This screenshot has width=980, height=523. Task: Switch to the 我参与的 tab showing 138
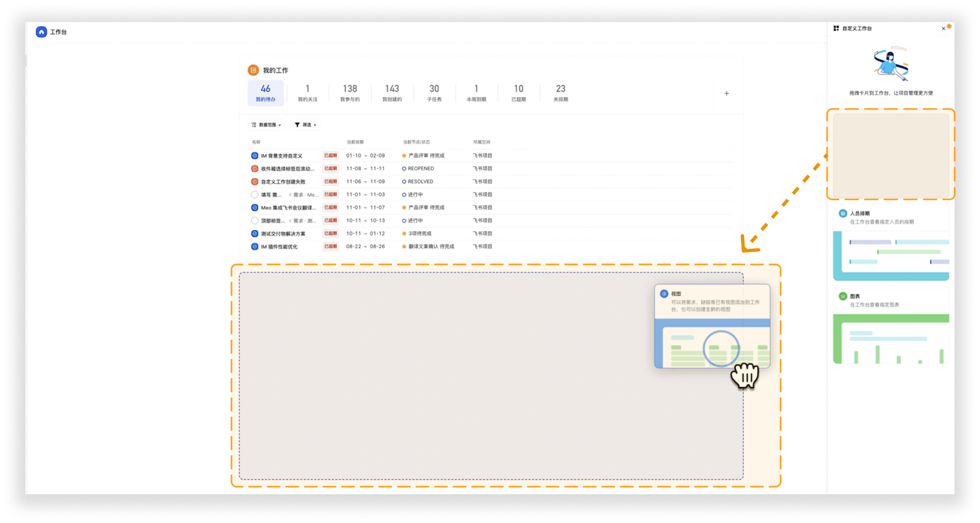point(350,93)
